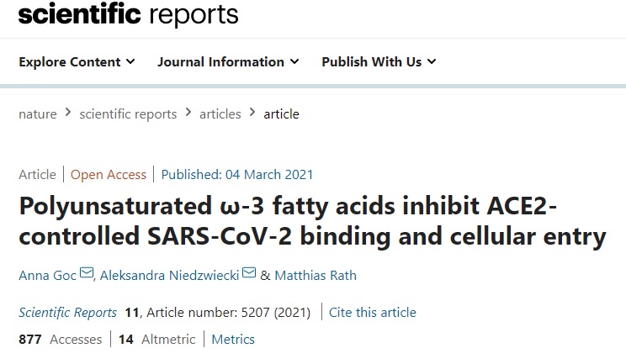Click the Published 04 March 2021 date

pos(237,175)
